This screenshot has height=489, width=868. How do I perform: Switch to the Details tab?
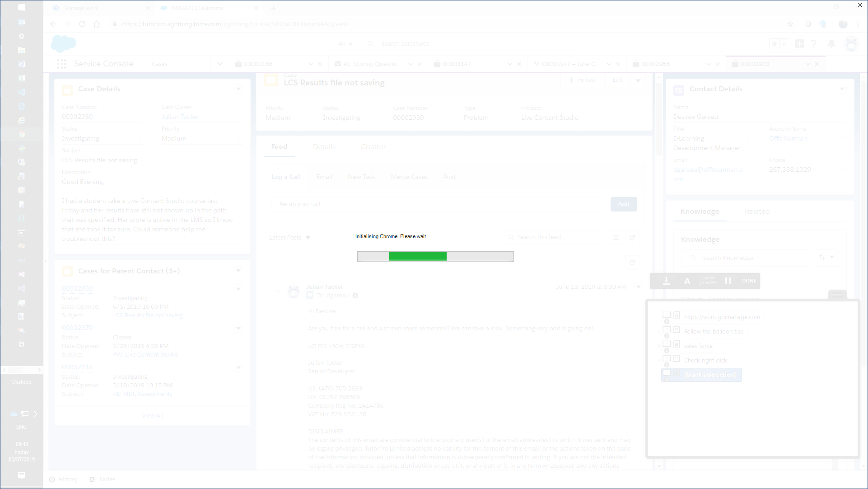324,147
